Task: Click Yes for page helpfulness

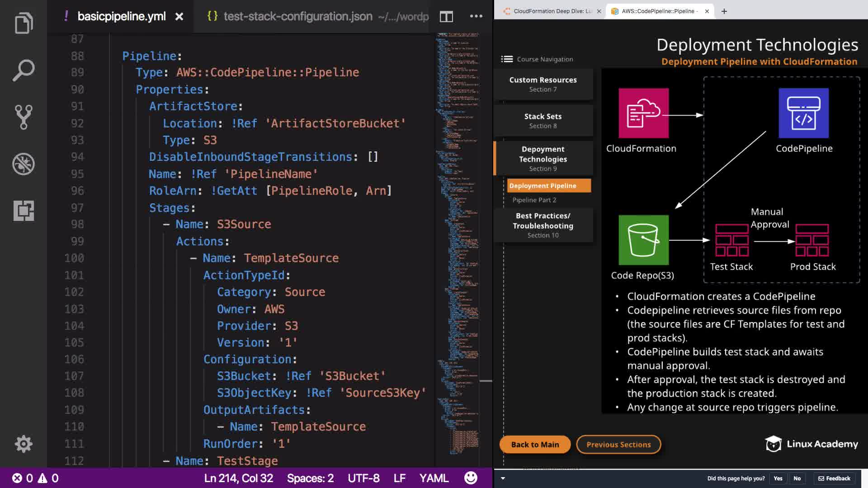Action: tap(778, 478)
